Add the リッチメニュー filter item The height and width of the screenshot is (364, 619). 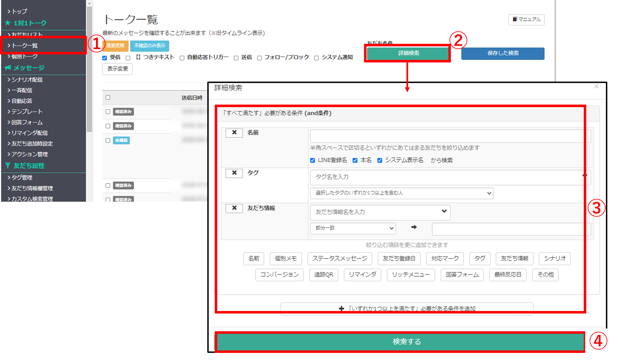(411, 275)
